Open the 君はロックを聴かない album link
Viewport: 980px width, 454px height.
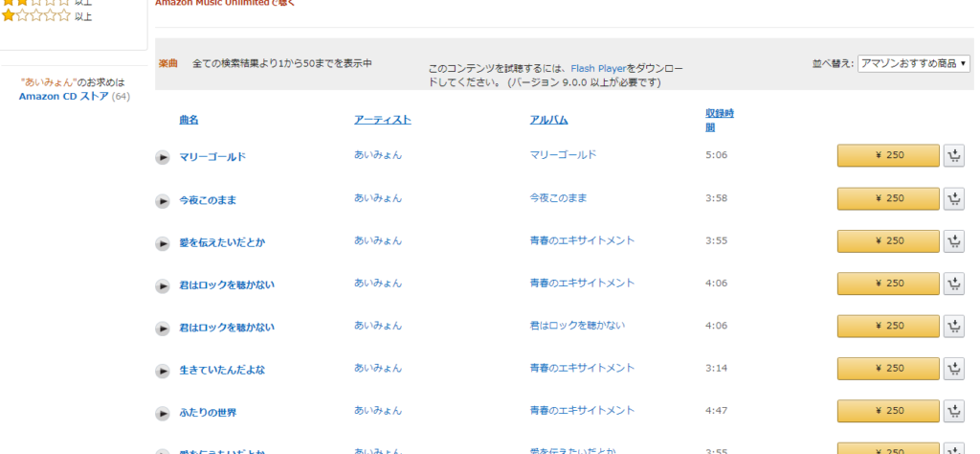(577, 326)
